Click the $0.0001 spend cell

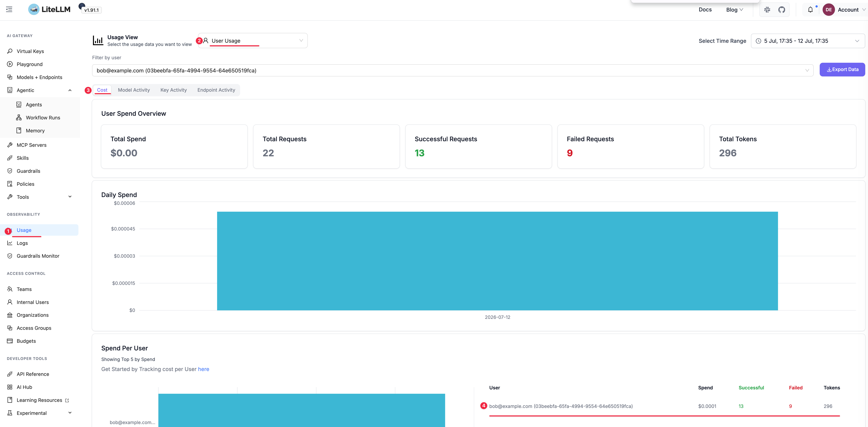[707, 406]
